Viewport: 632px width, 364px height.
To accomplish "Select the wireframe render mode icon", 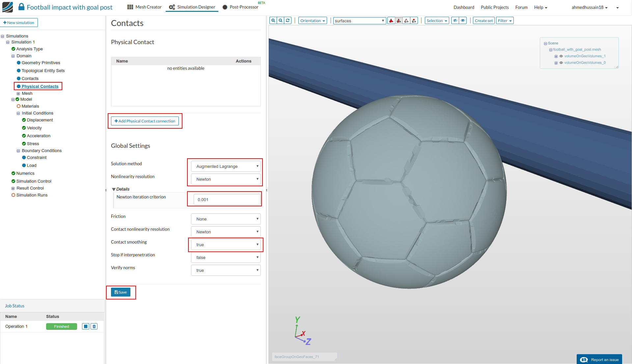I will [x=406, y=21].
